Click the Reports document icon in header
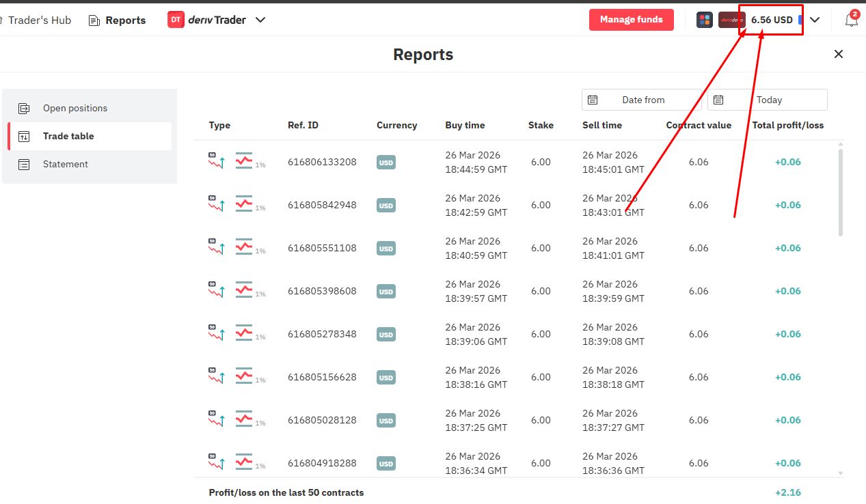Image resolution: width=866 pixels, height=504 pixels. [x=94, y=20]
